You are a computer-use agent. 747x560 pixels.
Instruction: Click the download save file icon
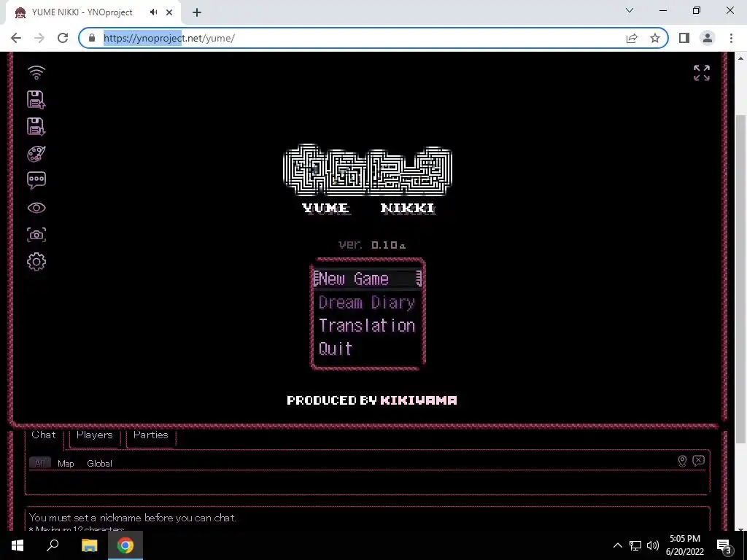point(36,127)
